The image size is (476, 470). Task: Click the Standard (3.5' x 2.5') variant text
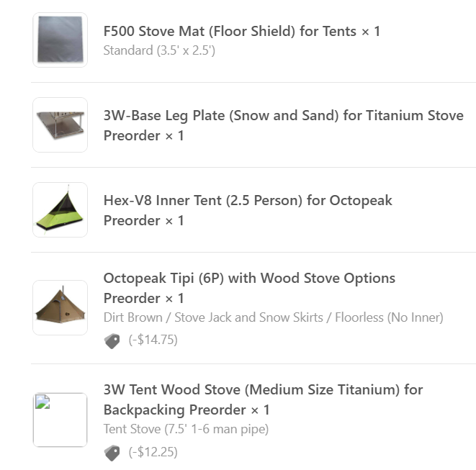coord(159,50)
